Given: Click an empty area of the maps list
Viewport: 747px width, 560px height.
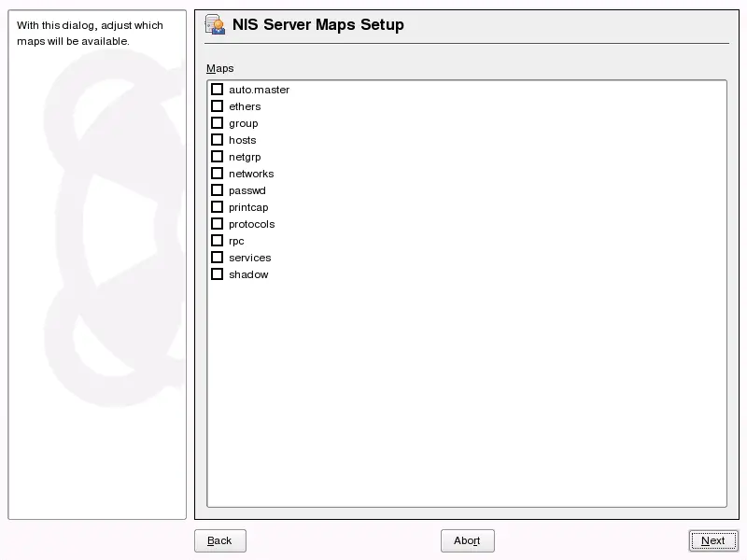Looking at the screenshot, I should (467, 392).
